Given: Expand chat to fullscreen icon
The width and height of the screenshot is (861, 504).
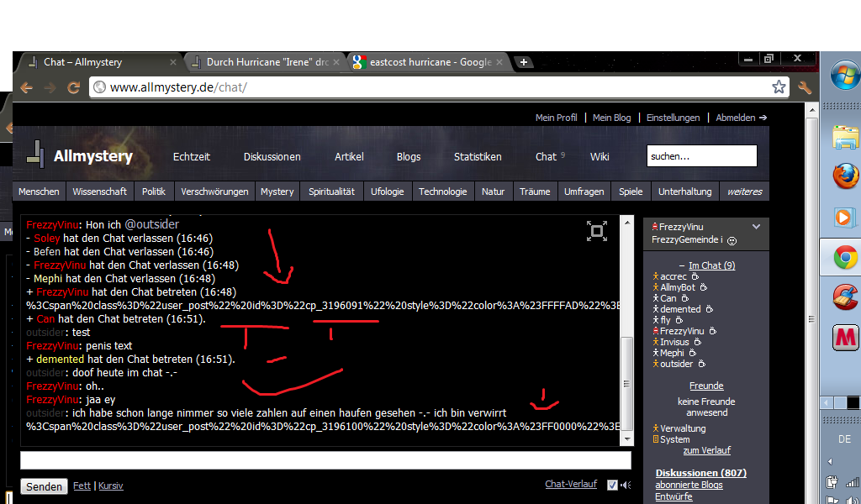Looking at the screenshot, I should pos(597,231).
